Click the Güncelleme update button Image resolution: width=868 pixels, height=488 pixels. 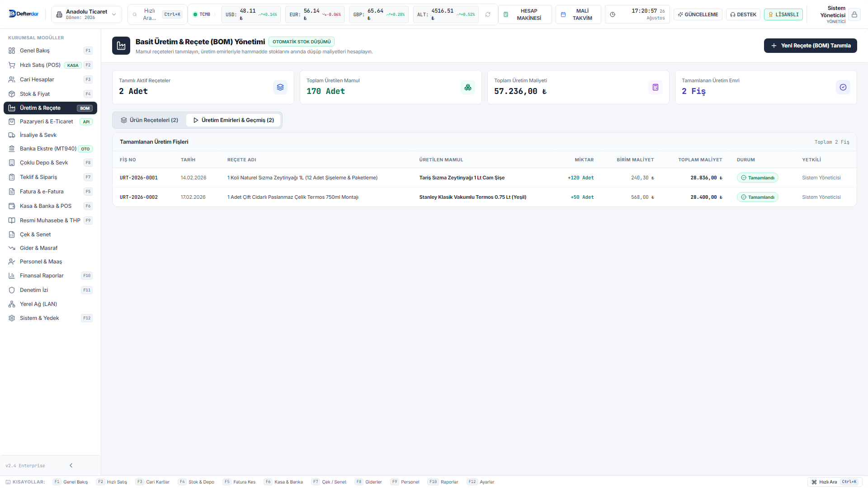[x=698, y=14]
